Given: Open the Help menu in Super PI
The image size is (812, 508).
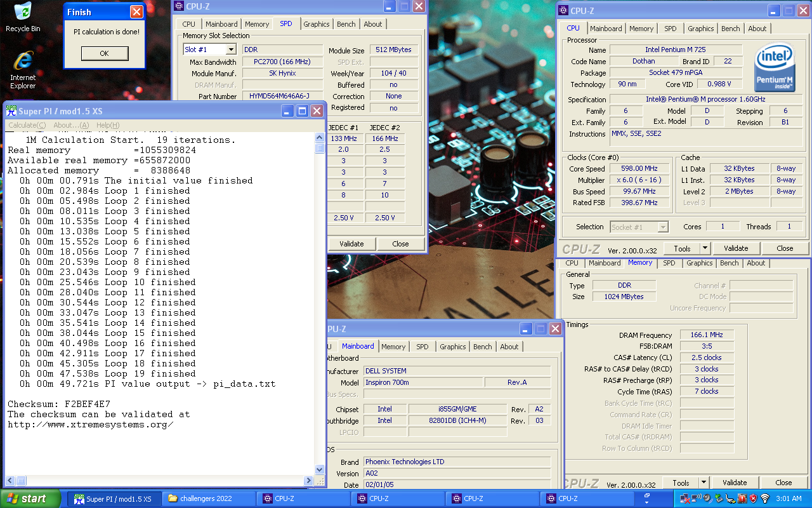Looking at the screenshot, I should coord(108,125).
